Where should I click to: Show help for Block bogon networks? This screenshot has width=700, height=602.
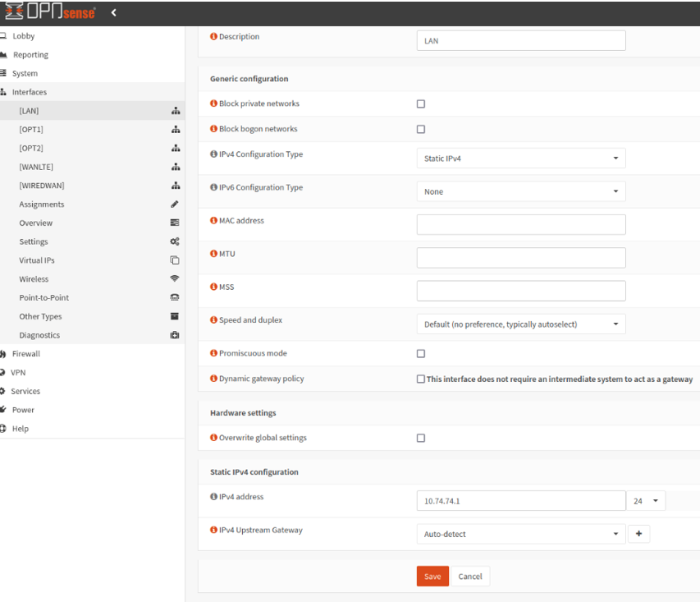[214, 129]
